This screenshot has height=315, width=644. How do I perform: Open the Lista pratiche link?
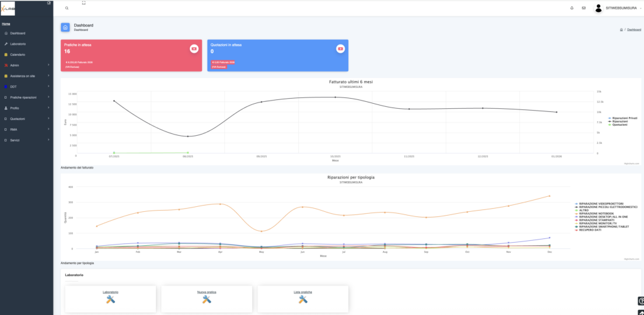click(303, 292)
